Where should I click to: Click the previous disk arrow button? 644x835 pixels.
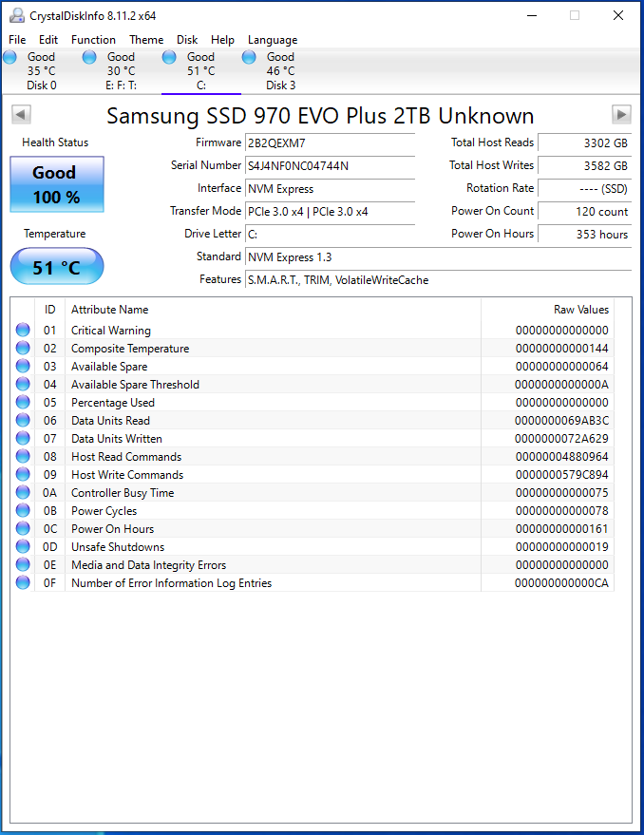(21, 114)
